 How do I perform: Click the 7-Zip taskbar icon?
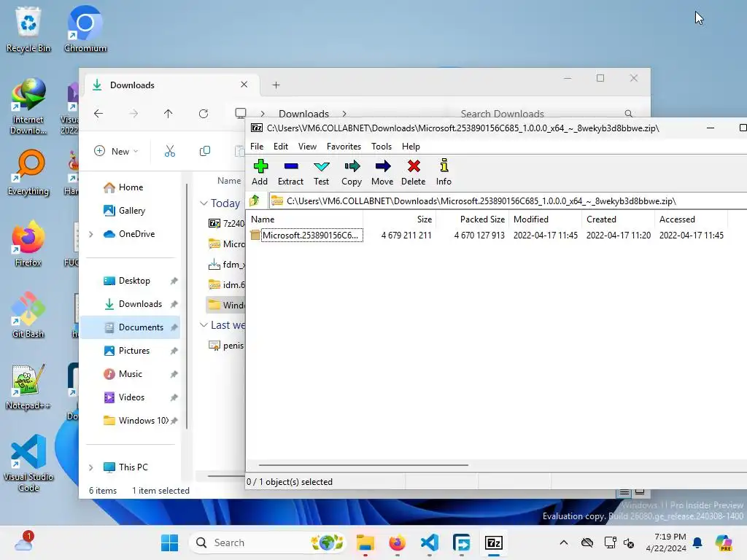coord(494,542)
